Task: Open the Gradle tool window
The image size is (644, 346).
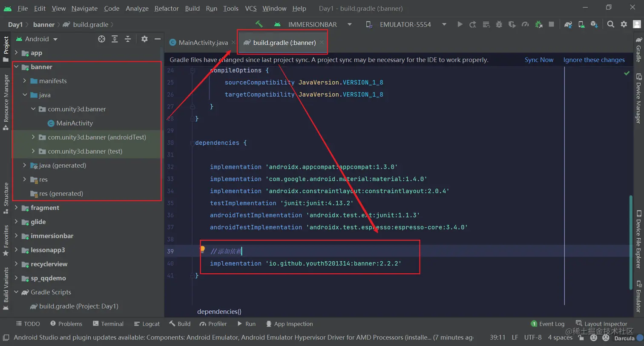Action: click(638, 49)
